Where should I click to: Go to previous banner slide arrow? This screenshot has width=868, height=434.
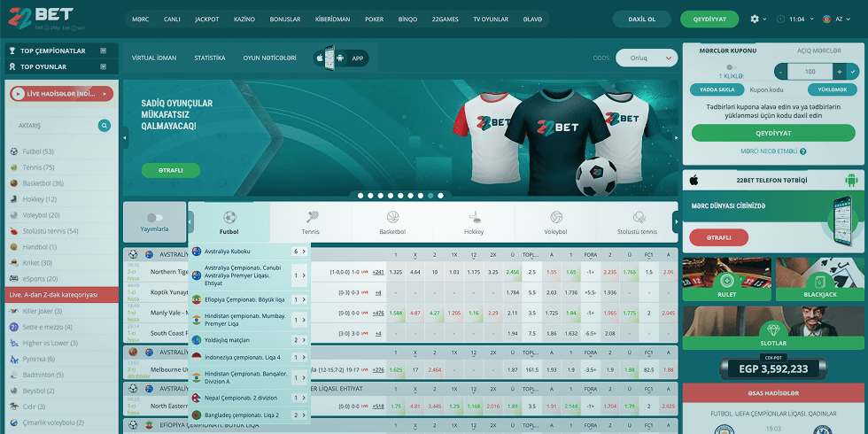tap(125, 137)
